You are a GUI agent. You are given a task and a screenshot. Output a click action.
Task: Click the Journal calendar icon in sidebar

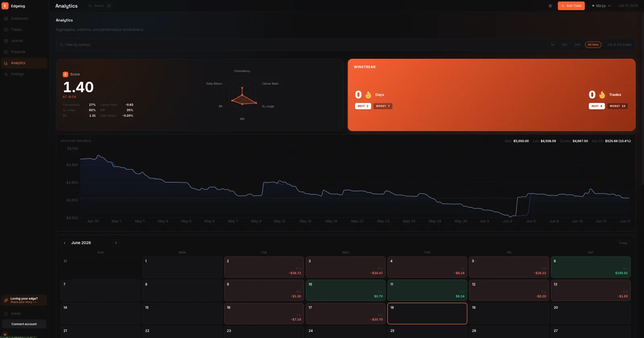(6, 41)
